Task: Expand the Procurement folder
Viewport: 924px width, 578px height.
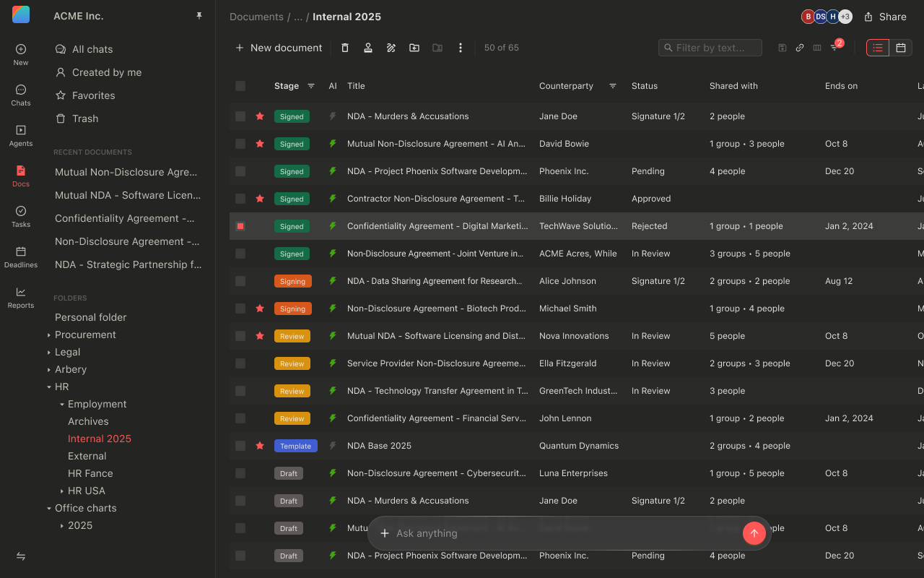Action: (x=49, y=335)
